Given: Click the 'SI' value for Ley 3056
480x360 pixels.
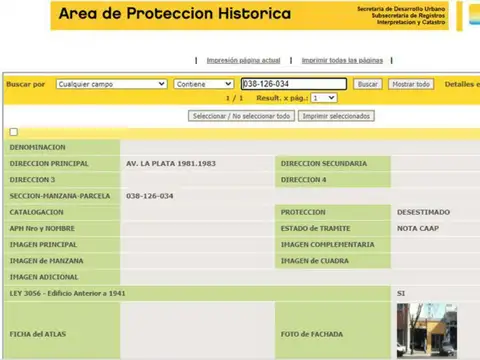Looking at the screenshot, I should point(401,293).
